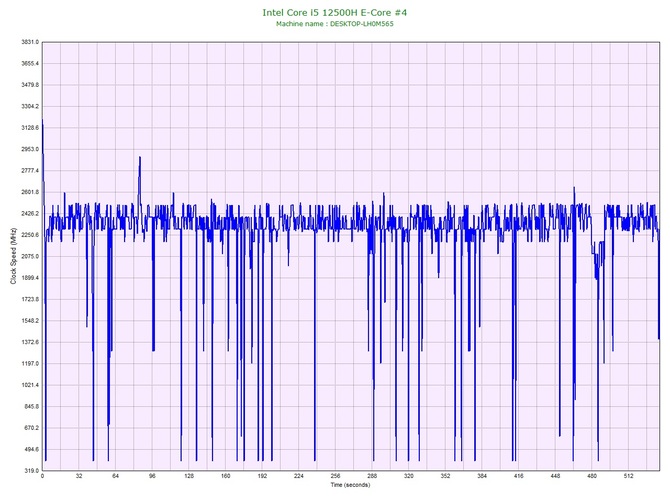Click the 352 tick on the time axis
Screen dimensions: 670x502
[445, 476]
